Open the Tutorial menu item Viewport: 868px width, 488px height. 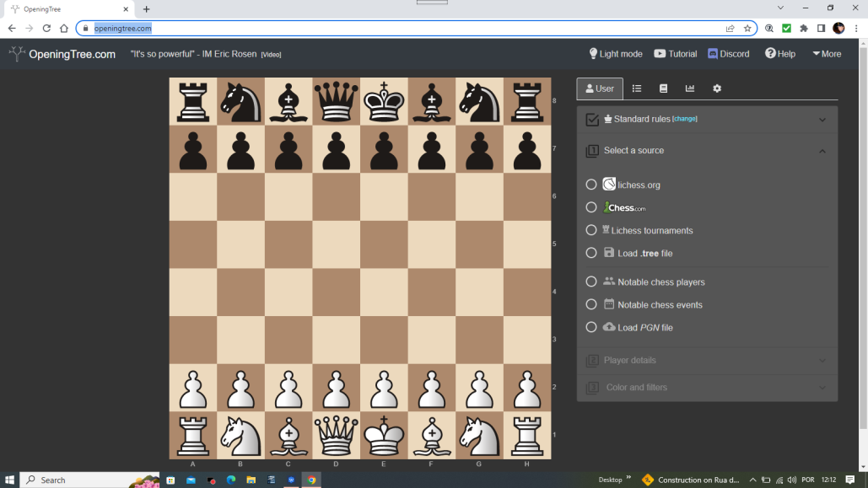(676, 54)
